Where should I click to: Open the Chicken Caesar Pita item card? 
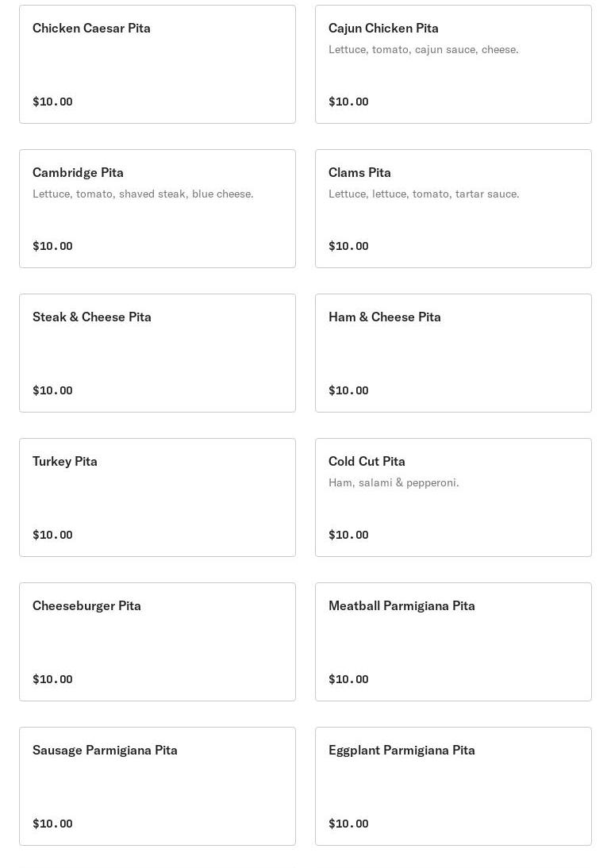[157, 64]
